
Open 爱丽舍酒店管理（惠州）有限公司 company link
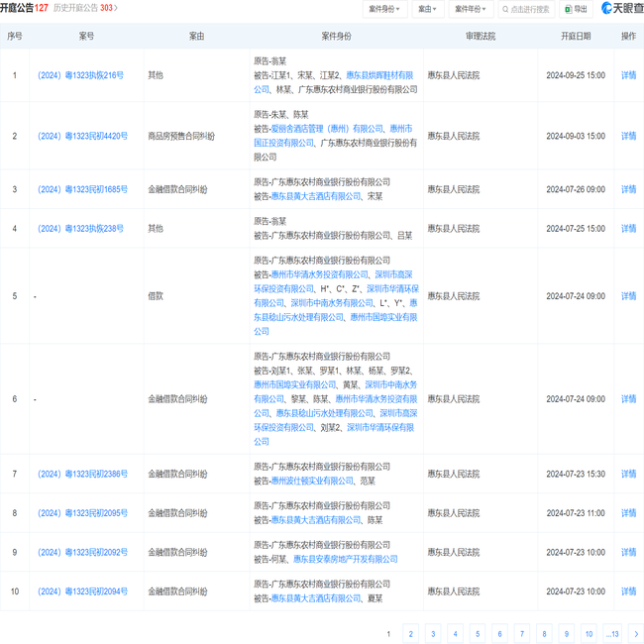(327, 129)
